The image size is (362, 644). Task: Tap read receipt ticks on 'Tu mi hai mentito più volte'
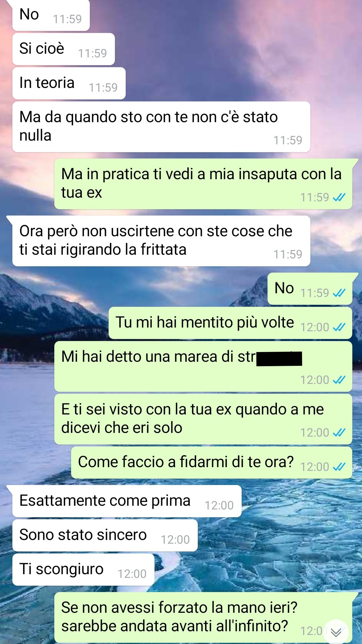click(339, 327)
